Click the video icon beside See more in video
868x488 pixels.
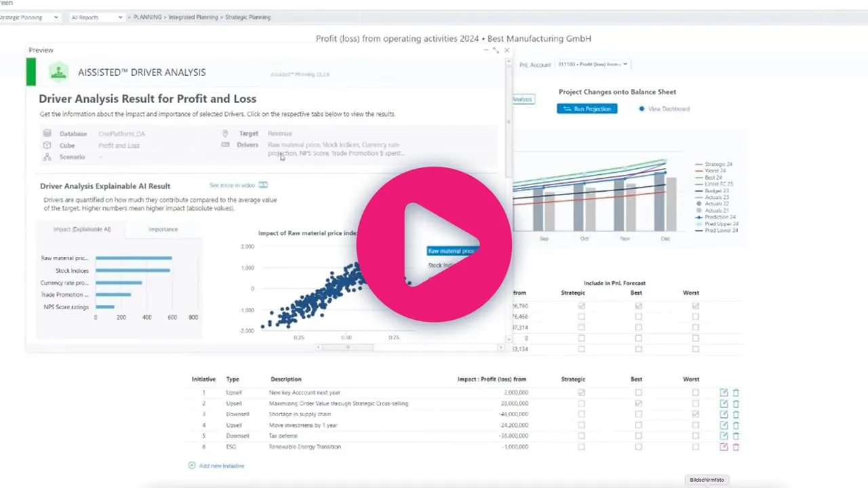point(263,185)
